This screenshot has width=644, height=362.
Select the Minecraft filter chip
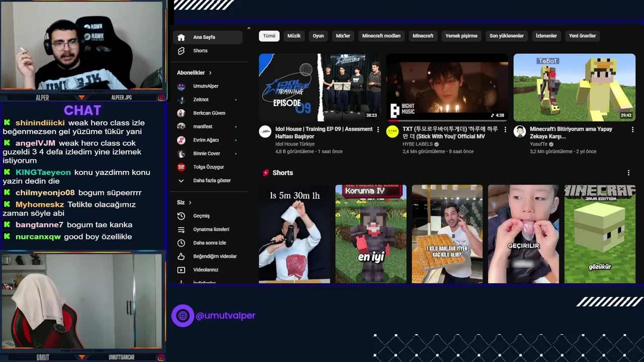[x=423, y=36]
